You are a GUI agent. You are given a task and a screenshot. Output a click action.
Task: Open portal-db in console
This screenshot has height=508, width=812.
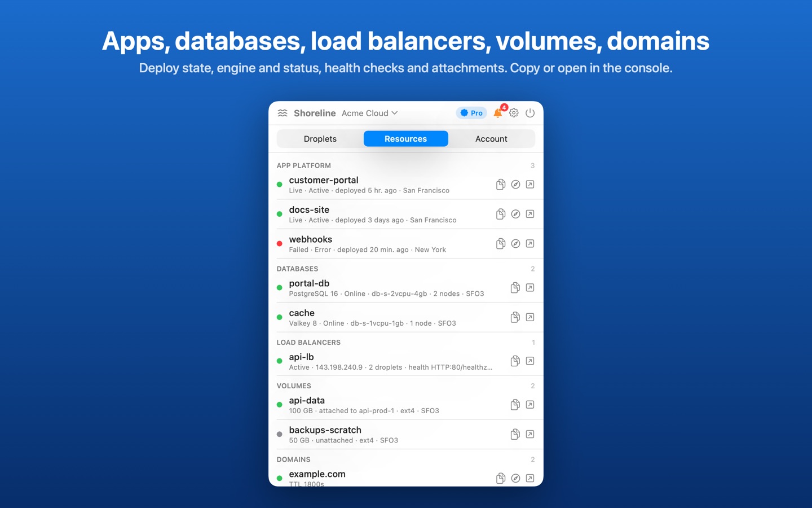[530, 288]
